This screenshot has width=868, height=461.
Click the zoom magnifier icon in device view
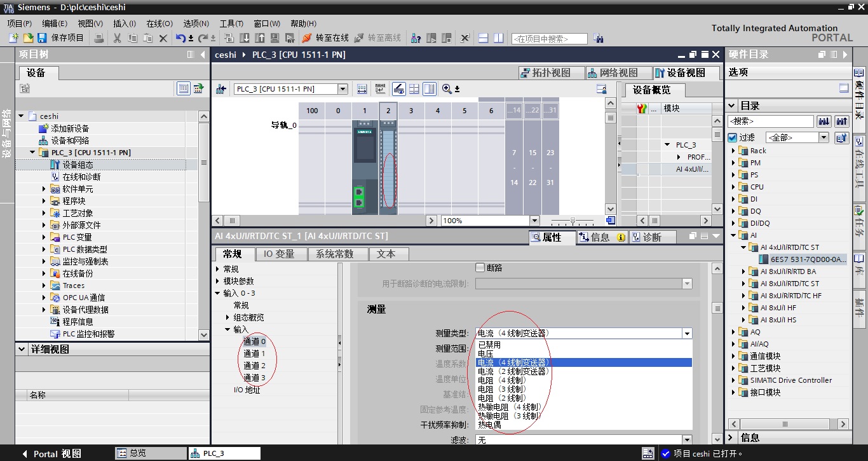[447, 88]
